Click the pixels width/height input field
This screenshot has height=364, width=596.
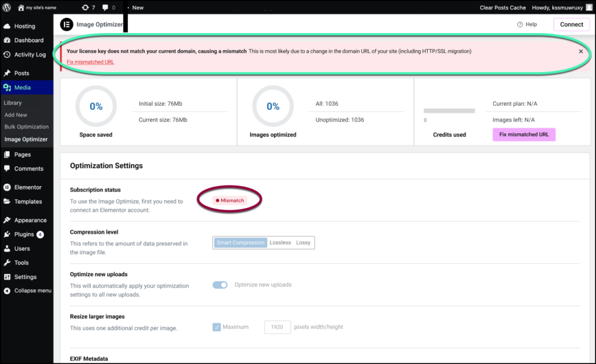pos(278,327)
